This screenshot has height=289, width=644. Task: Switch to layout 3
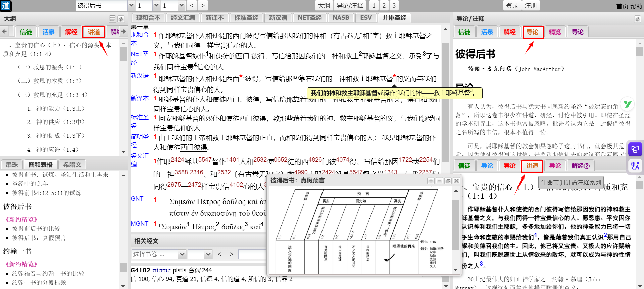pos(394,6)
